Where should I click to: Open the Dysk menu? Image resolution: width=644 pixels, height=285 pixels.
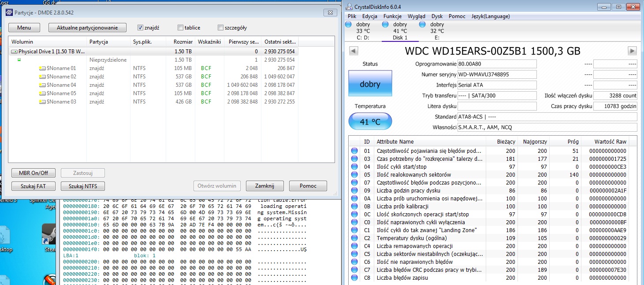(437, 16)
